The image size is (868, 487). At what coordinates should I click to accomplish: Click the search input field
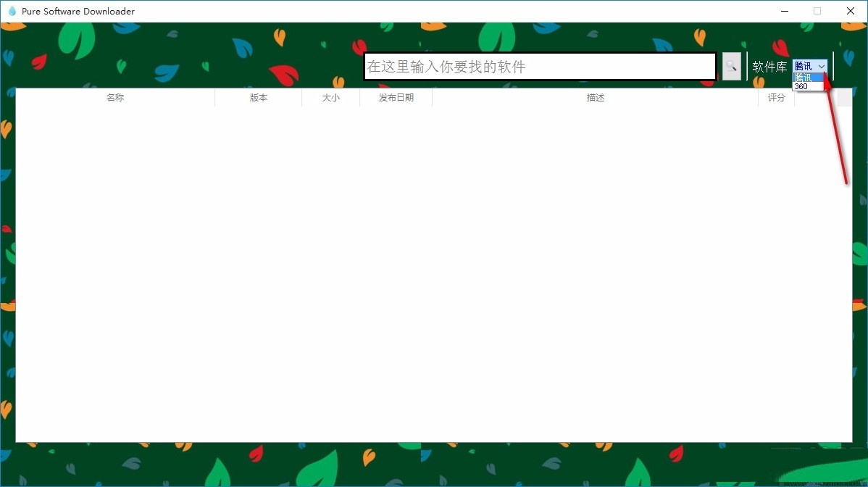540,66
